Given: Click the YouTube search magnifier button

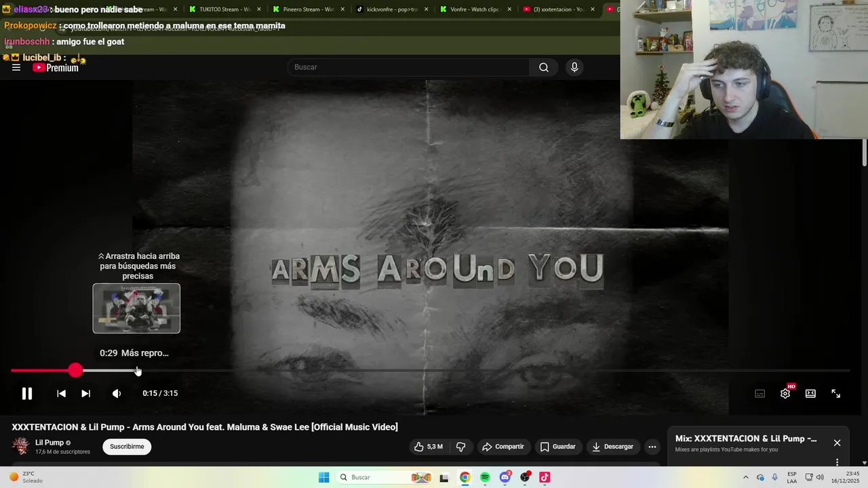Looking at the screenshot, I should (544, 67).
